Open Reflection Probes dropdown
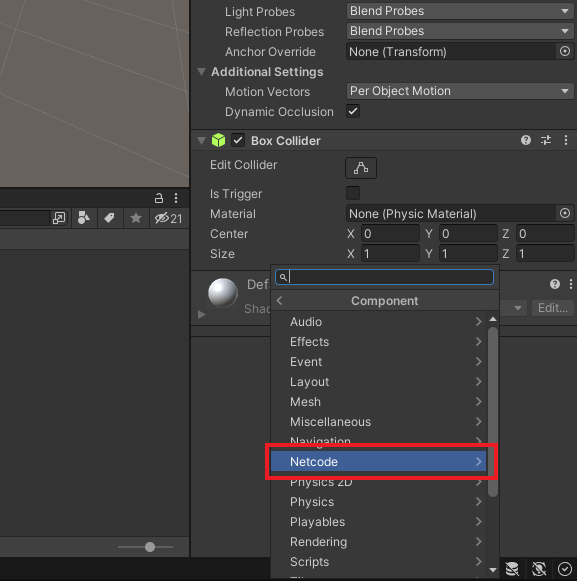This screenshot has height=581, width=577. point(460,31)
